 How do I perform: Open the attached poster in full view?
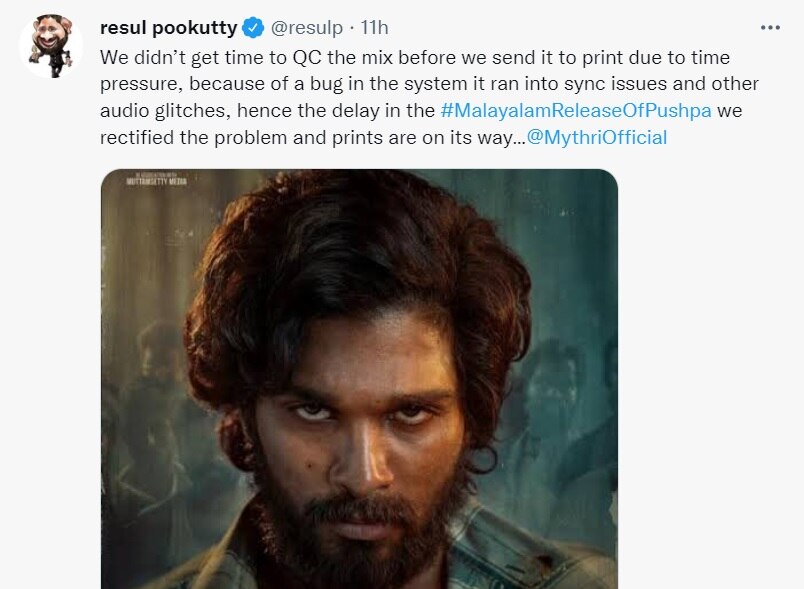[357, 380]
